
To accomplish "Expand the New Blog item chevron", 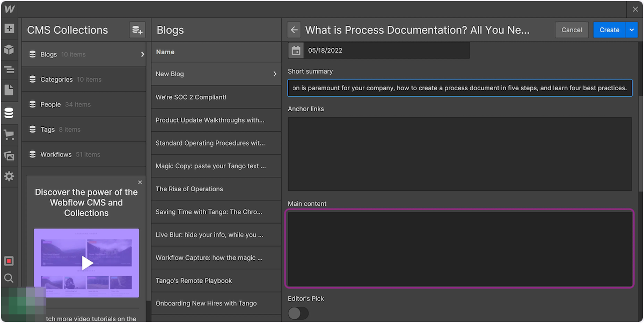I will pyautogui.click(x=275, y=74).
